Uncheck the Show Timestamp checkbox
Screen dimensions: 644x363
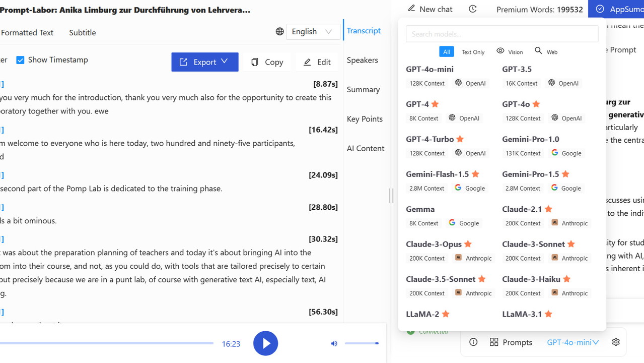coord(20,60)
